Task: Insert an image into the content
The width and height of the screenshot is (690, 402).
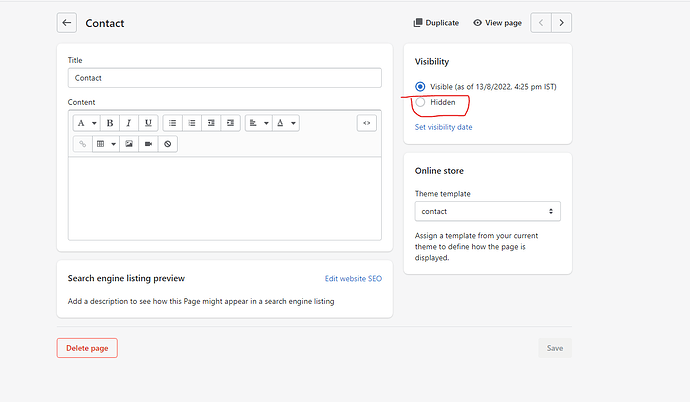Action: [129, 144]
